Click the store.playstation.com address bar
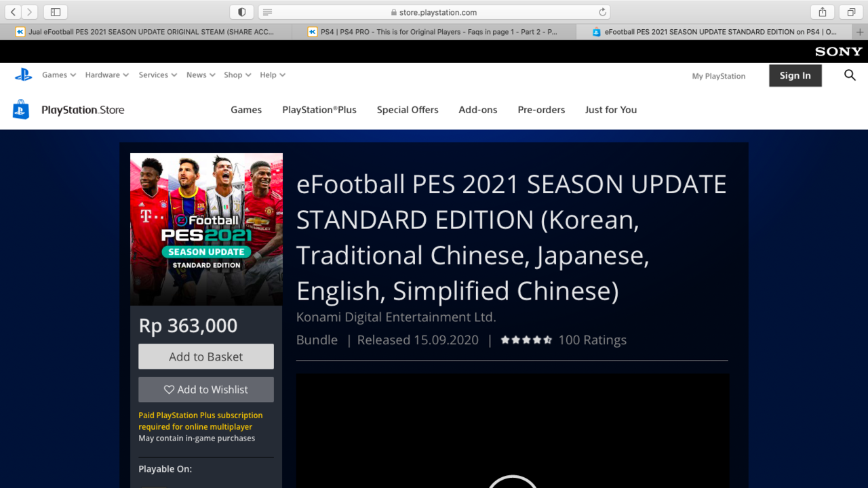 pos(434,12)
